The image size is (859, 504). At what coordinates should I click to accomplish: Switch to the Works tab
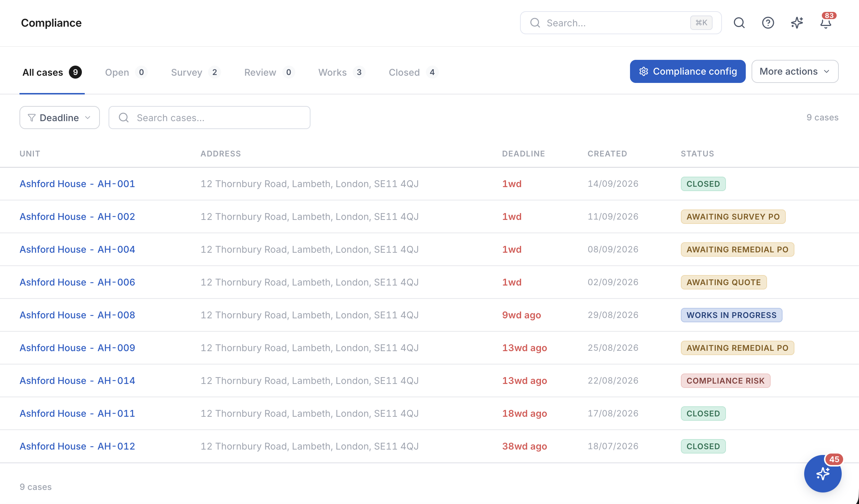pyautogui.click(x=341, y=72)
